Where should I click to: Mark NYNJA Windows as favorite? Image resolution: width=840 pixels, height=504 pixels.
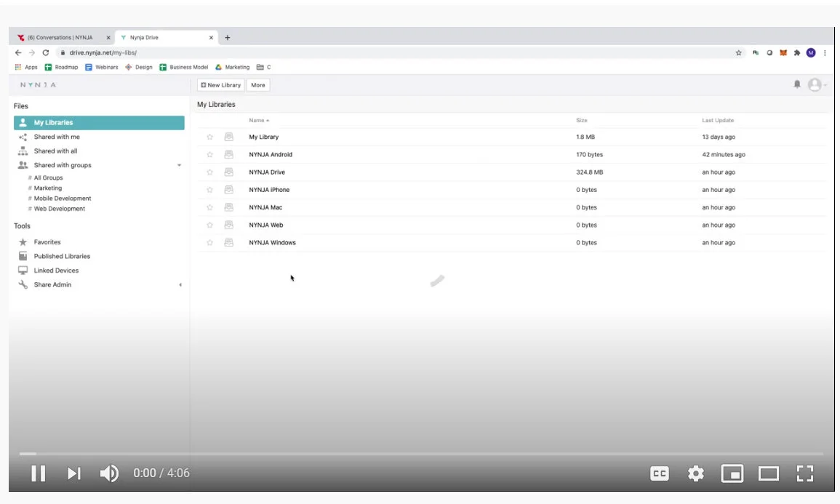(x=209, y=242)
